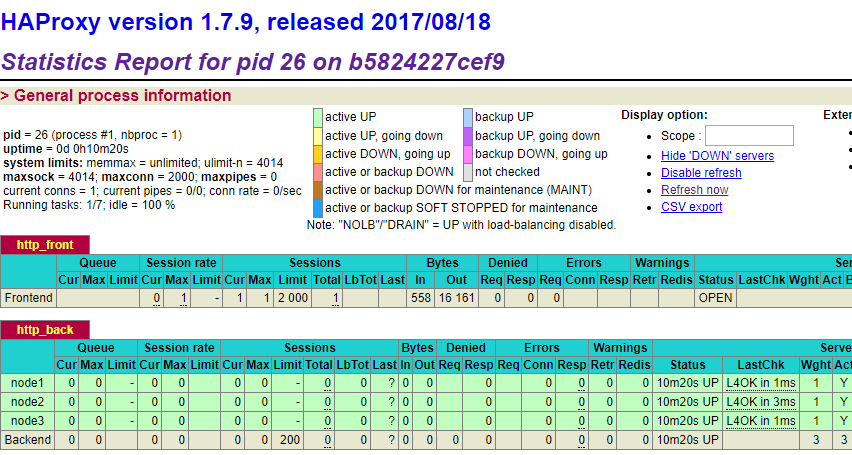Click the Frontend Bytes Out 16 161 cell
852x455 pixels.
point(456,298)
